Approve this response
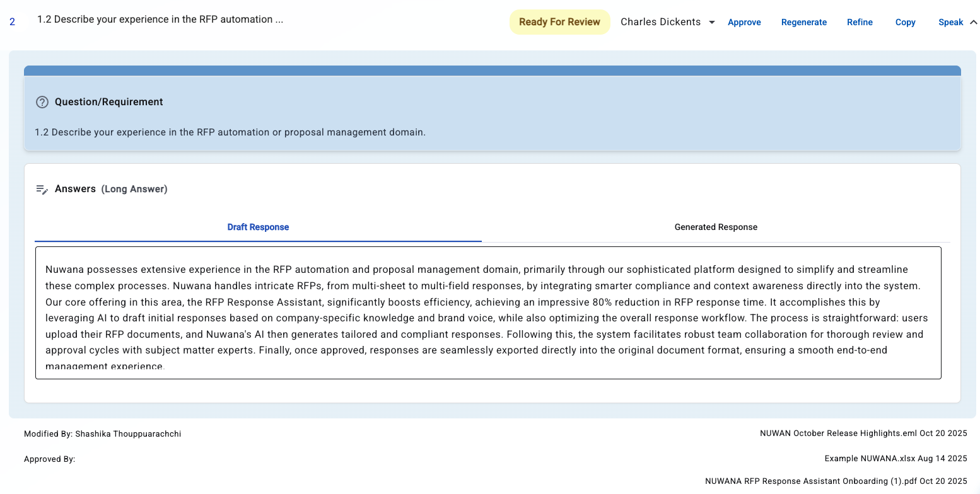The height and width of the screenshot is (494, 980). click(744, 22)
